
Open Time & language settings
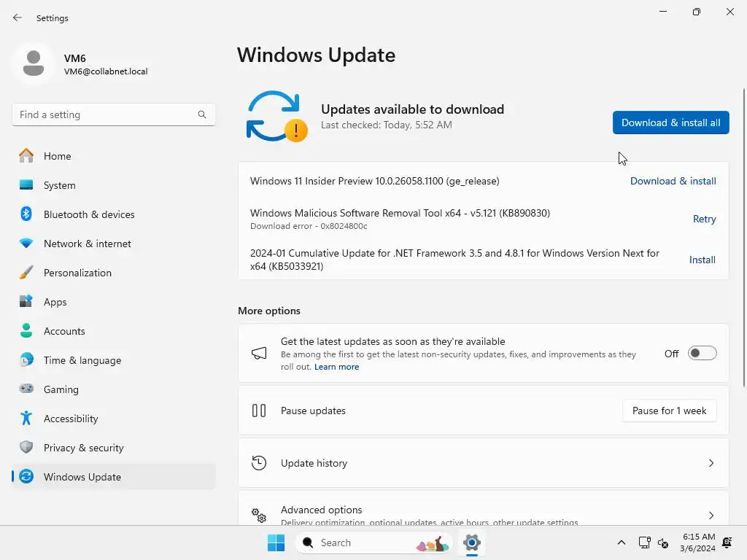(113, 360)
